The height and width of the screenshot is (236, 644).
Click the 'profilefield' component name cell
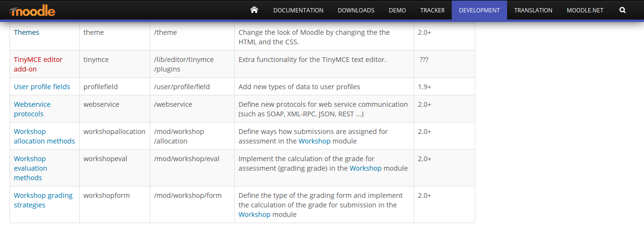click(114, 86)
